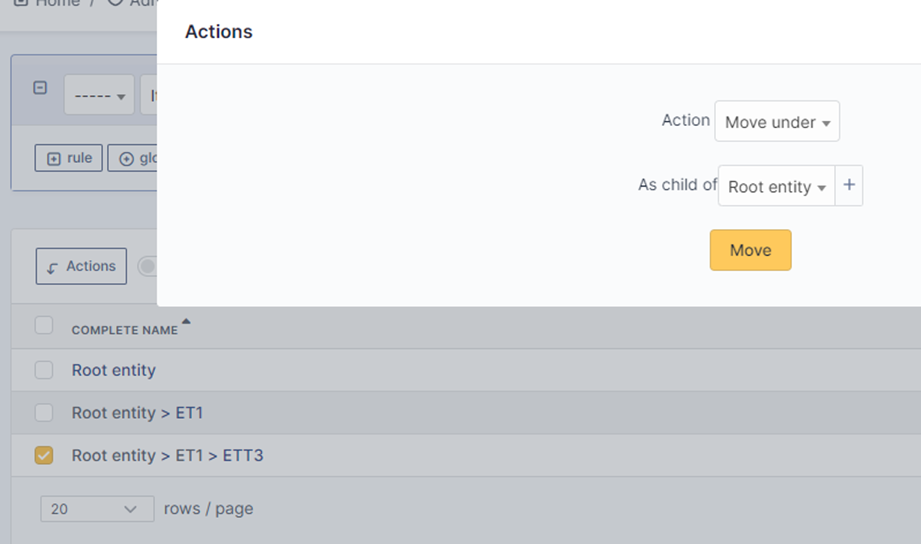The width and height of the screenshot is (921, 544).
Task: Open the Action dropdown showing Move under
Action: pyautogui.click(x=777, y=122)
